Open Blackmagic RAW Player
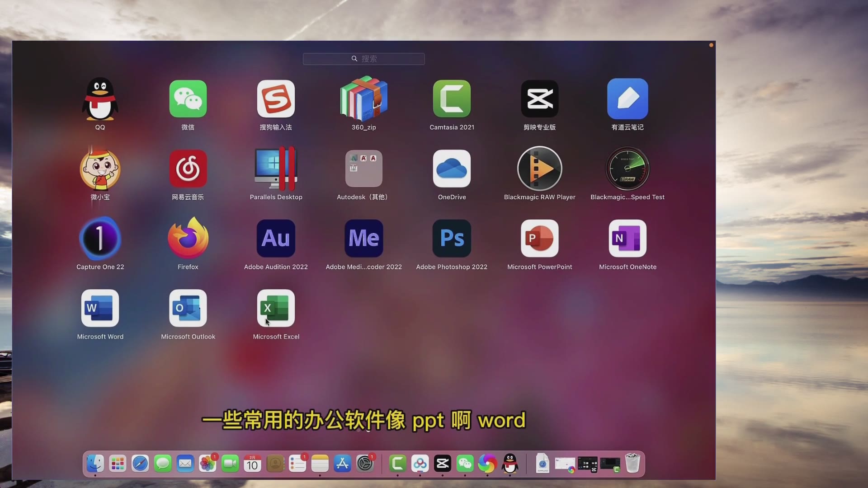 point(540,169)
